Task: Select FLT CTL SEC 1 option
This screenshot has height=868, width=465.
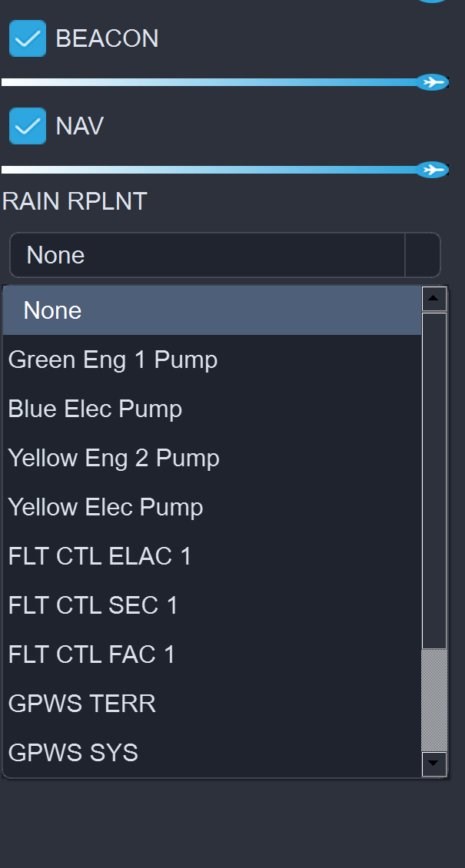Action: coord(93,605)
